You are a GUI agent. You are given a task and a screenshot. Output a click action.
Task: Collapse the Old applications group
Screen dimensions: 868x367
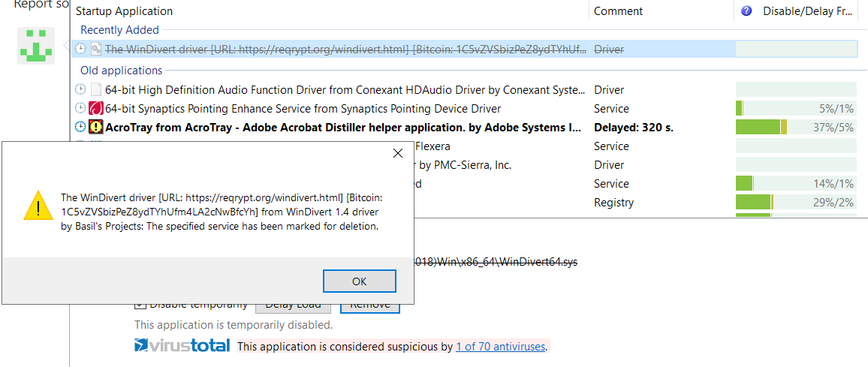(x=121, y=71)
